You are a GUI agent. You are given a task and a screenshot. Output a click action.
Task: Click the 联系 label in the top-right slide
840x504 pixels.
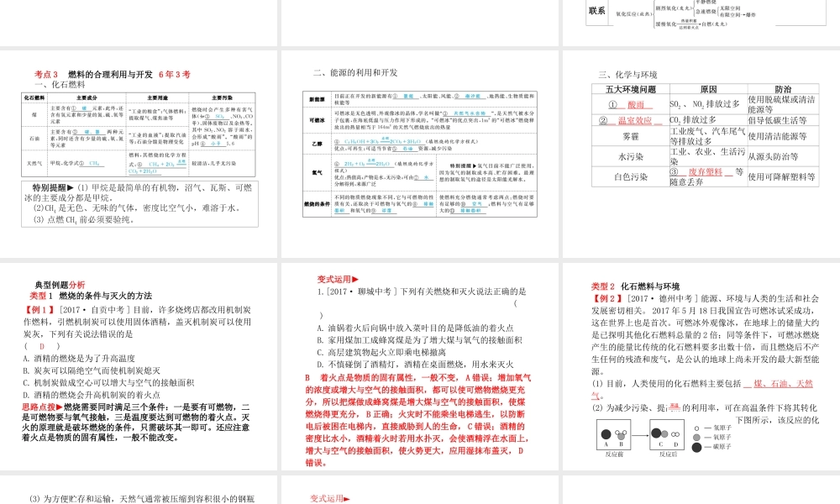click(x=596, y=10)
